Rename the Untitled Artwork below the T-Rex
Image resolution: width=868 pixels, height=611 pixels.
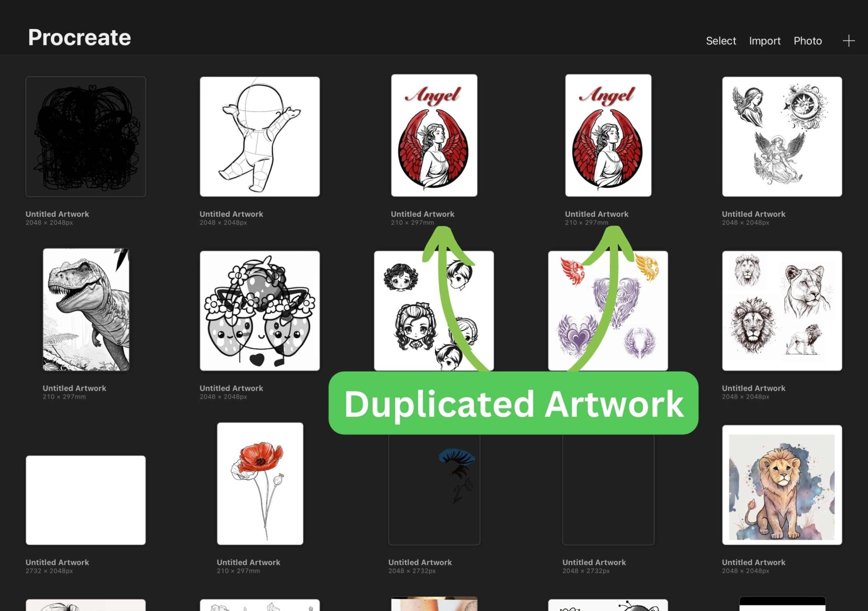pyautogui.click(x=74, y=388)
